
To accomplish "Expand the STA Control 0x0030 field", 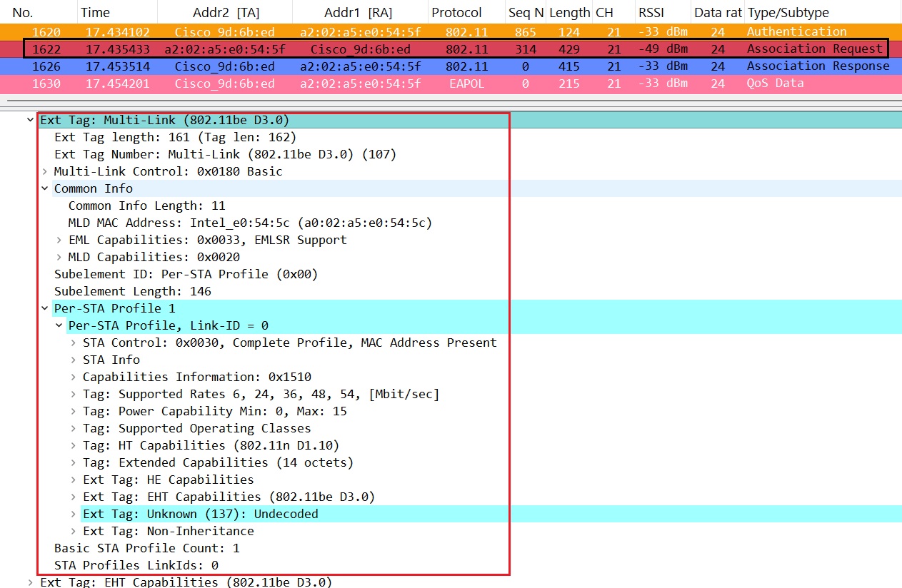I will point(73,343).
